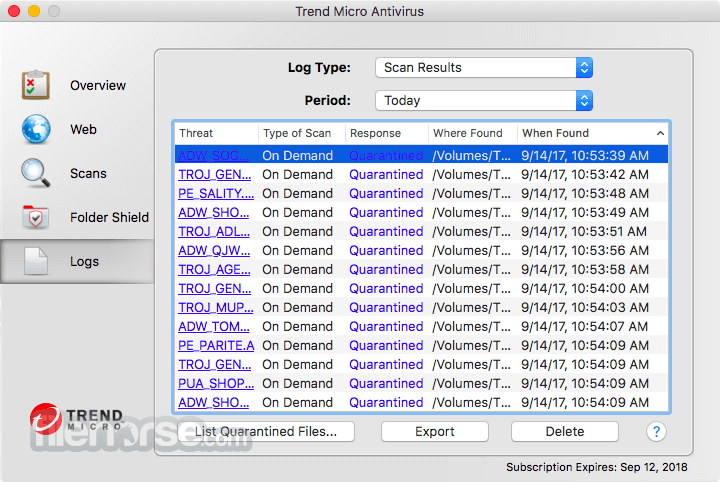The width and height of the screenshot is (720, 482).
Task: Click Quarantined in the TROJ_ADL row
Action: click(386, 231)
